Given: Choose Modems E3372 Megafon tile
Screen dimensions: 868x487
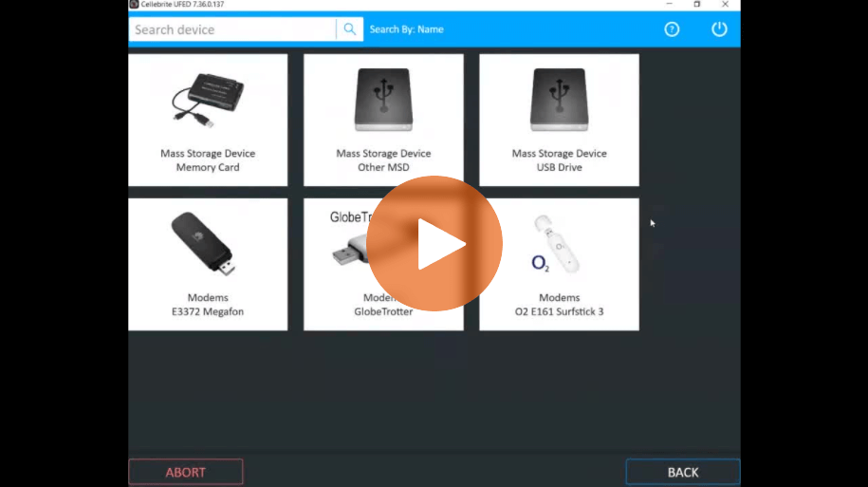Looking at the screenshot, I should (x=208, y=264).
